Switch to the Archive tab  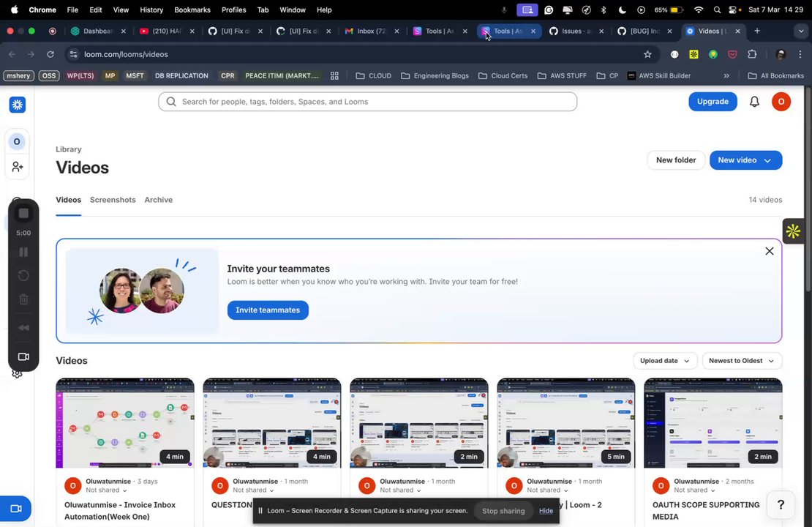159,200
